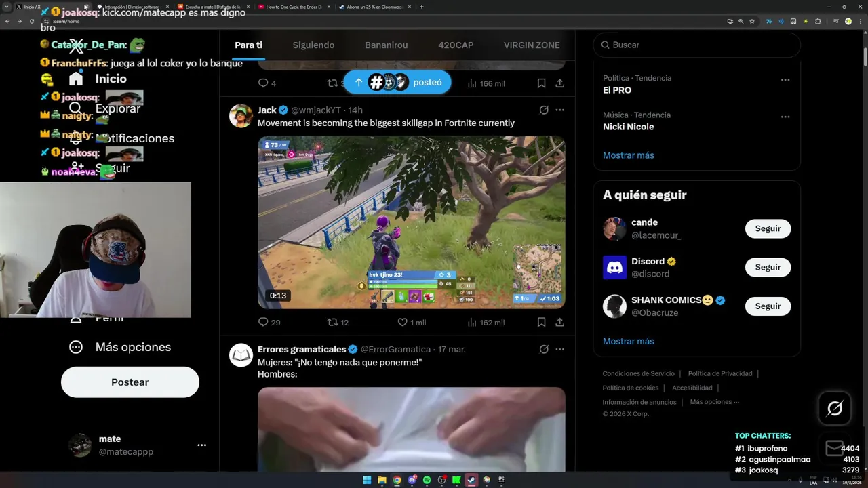The width and height of the screenshot is (868, 488).
Task: Open the Nicki Nicole trend
Action: coord(628,127)
